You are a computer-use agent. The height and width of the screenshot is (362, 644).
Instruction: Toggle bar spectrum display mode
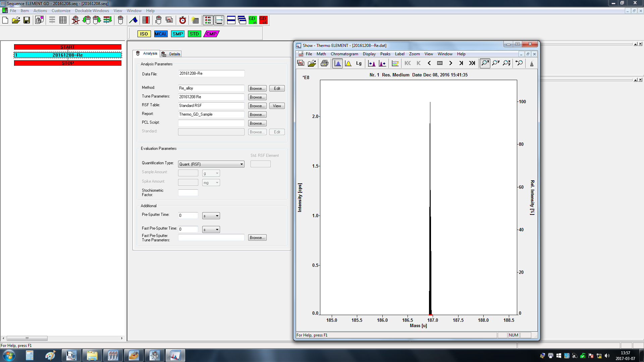tap(337, 63)
